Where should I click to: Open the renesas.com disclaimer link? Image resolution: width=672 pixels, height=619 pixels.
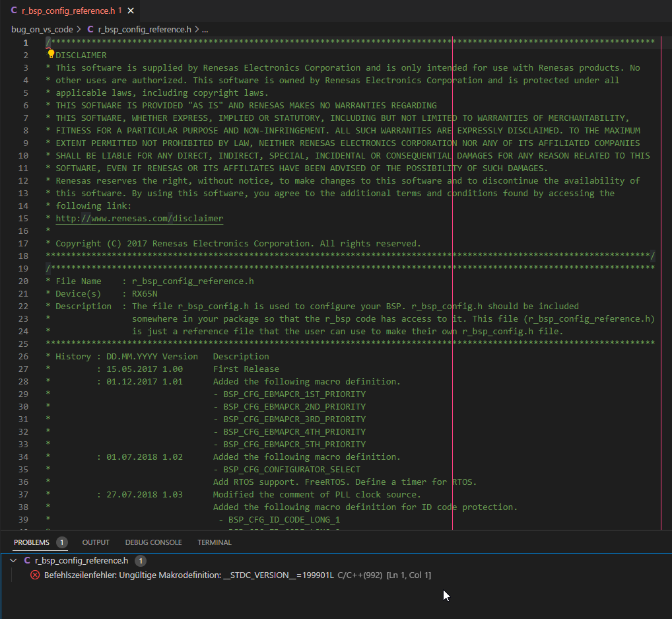[x=139, y=218]
